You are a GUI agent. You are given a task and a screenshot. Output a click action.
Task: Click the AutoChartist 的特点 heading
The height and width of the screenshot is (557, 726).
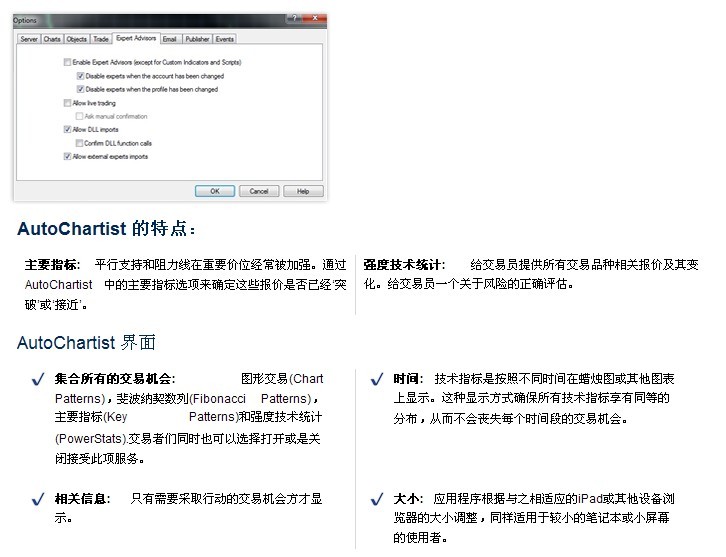tap(106, 229)
